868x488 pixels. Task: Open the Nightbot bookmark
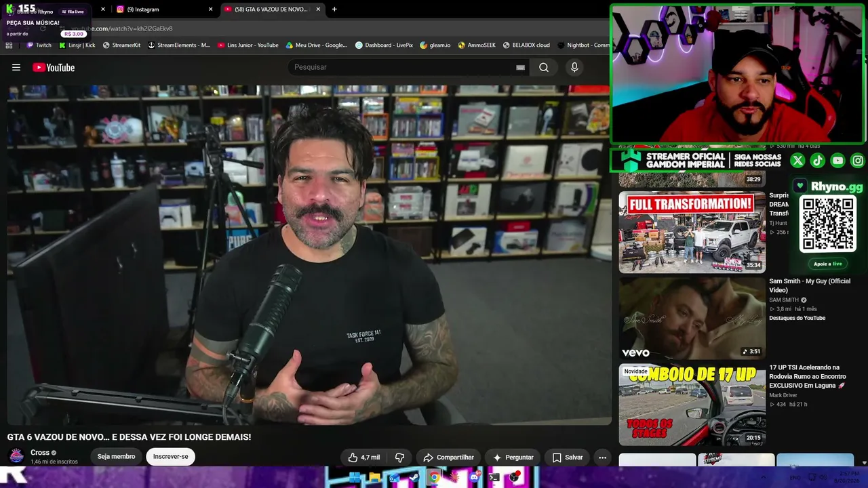coord(583,45)
